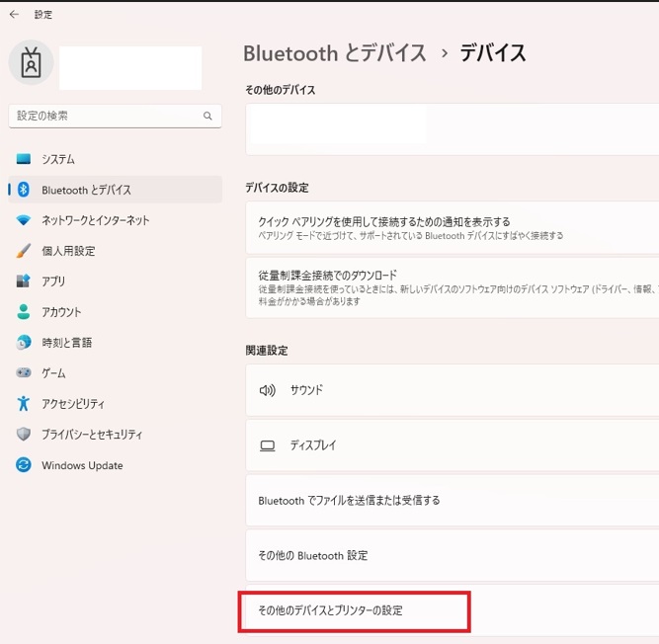The height and width of the screenshot is (644, 659).
Task: Click the ゲーム controller icon
Action: tap(24, 372)
